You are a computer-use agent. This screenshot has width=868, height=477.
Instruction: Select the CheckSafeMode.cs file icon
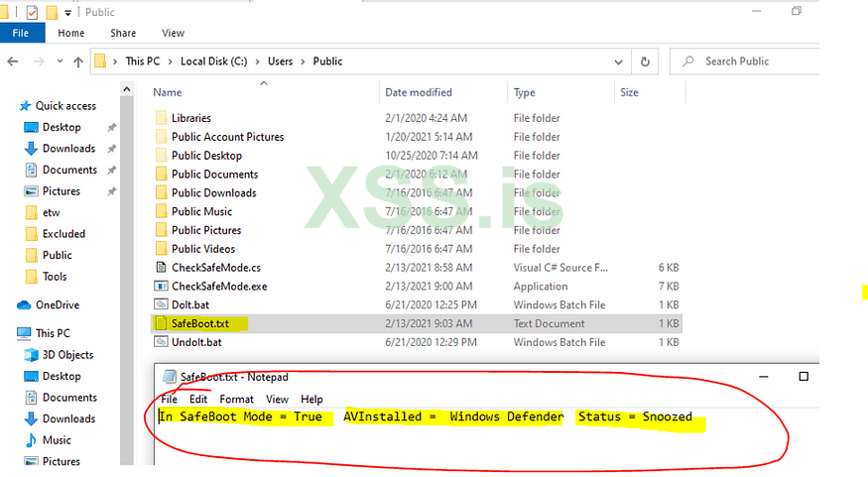pos(161,268)
